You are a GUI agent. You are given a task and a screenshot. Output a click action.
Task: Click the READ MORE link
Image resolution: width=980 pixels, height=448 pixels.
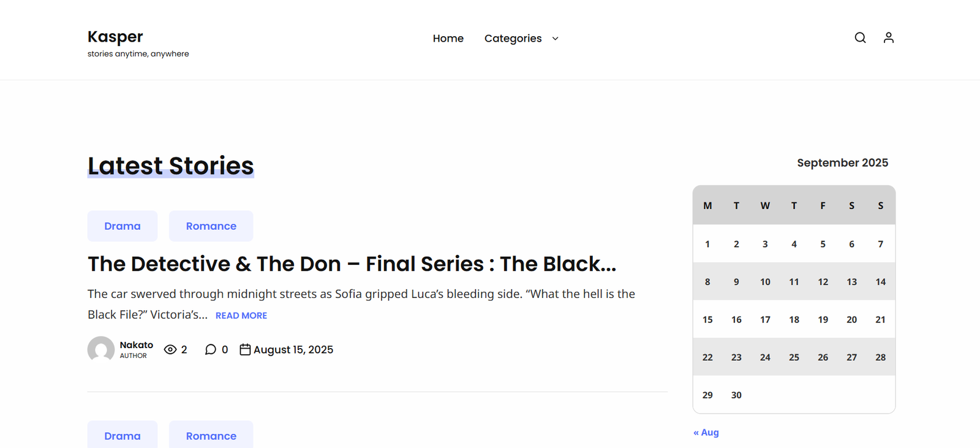241,316
